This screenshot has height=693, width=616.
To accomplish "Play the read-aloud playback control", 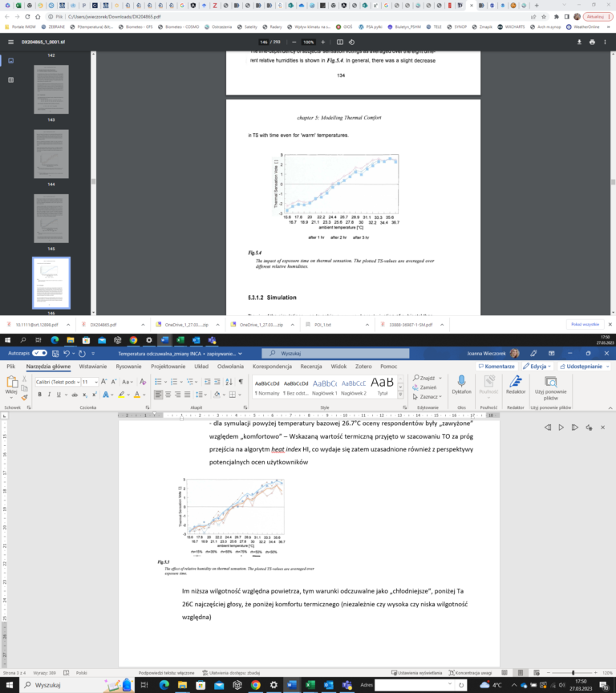I will coord(561,428).
